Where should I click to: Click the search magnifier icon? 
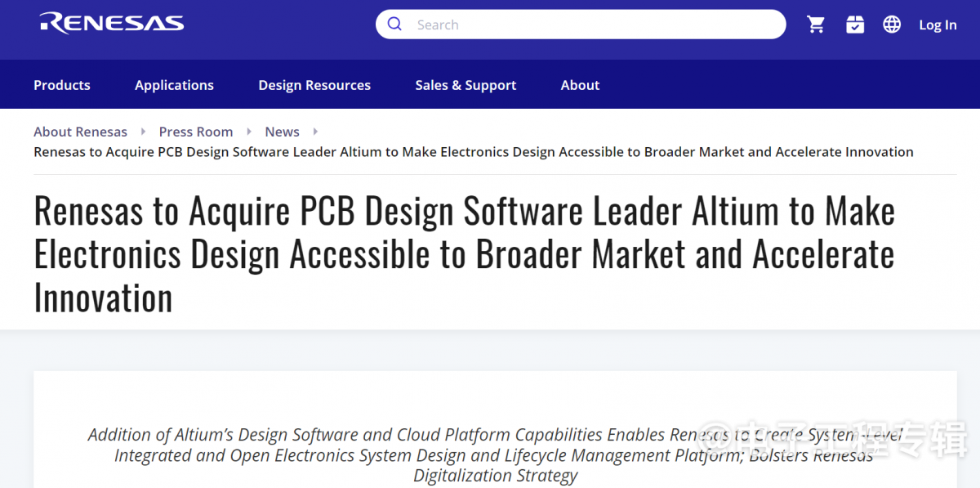[394, 25]
